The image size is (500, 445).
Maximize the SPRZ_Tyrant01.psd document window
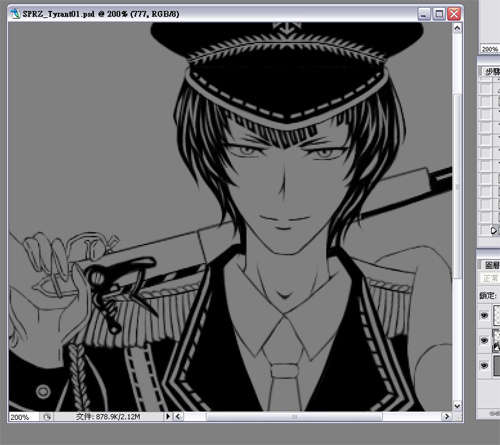pyautogui.click(x=439, y=14)
